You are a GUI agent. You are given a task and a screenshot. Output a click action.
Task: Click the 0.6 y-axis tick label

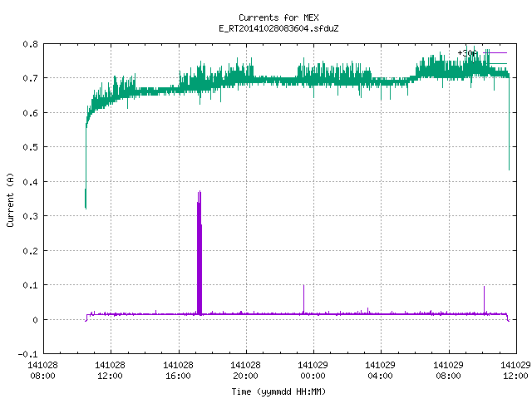pos(30,113)
